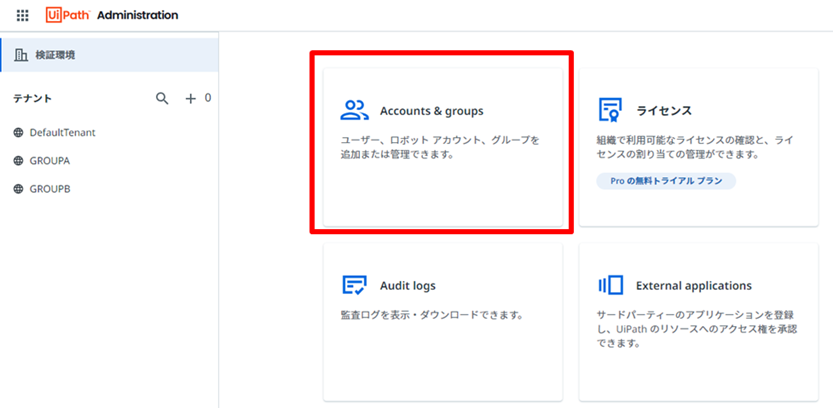The width and height of the screenshot is (833, 408).
Task: Click the 監査ログを表示・ダウンロード description text
Action: tap(432, 316)
